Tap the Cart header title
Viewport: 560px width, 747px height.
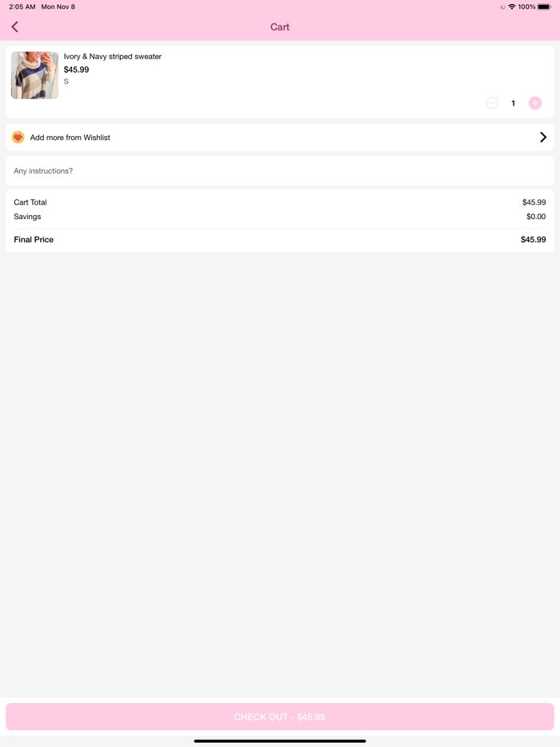[x=280, y=27]
